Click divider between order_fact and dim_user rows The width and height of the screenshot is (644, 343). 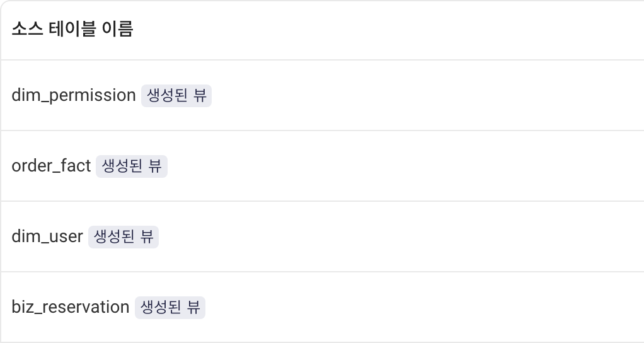coord(322,201)
